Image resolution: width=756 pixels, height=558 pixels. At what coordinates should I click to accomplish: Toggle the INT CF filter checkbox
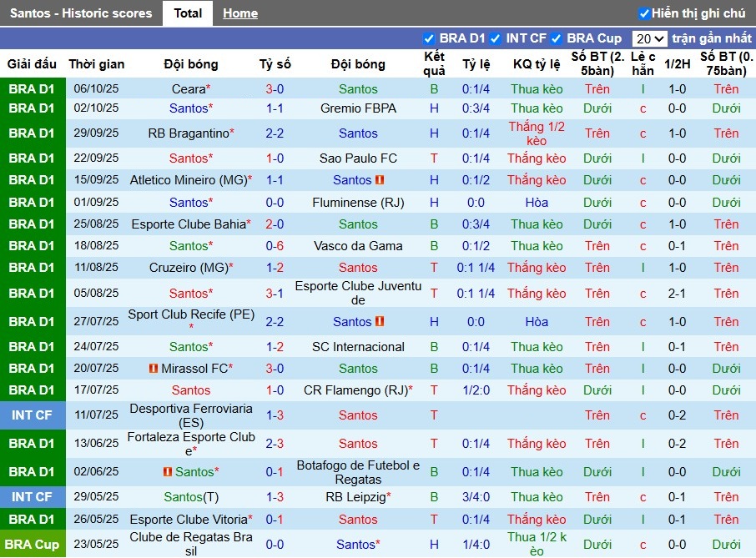click(x=496, y=38)
